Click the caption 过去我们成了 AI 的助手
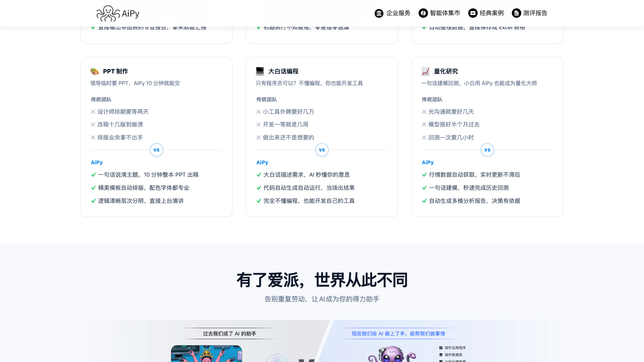The image size is (644, 362). [x=229, y=334]
